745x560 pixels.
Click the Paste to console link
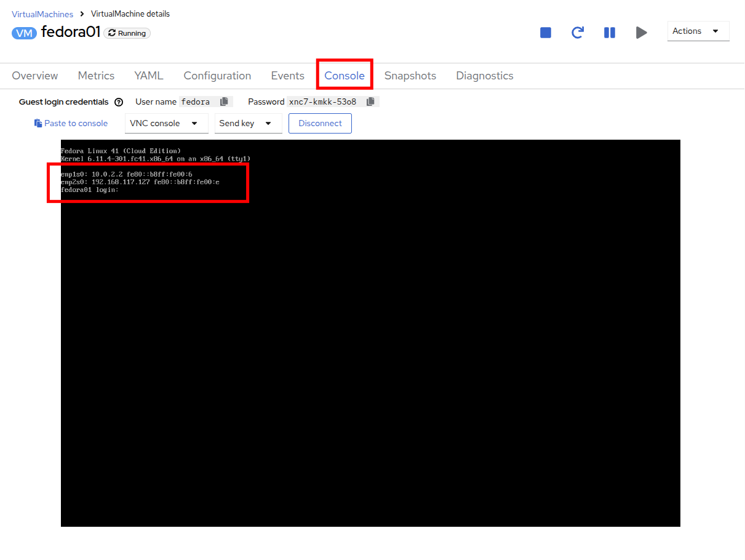coord(71,123)
